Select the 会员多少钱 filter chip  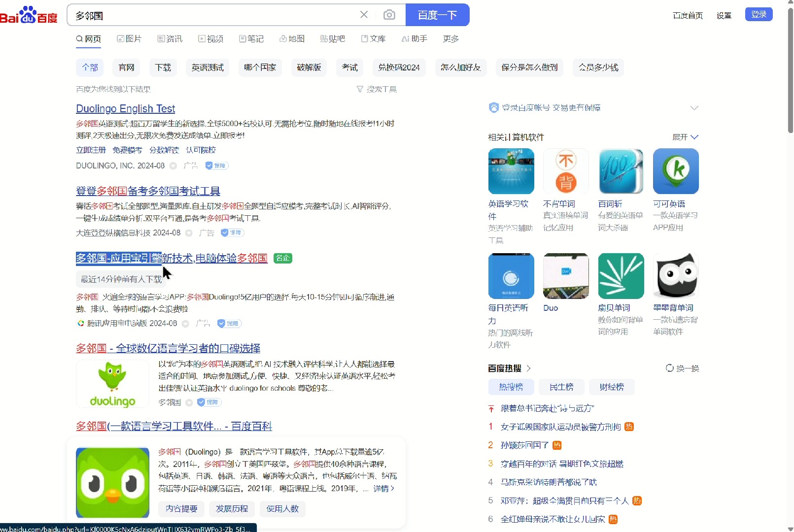pos(598,67)
